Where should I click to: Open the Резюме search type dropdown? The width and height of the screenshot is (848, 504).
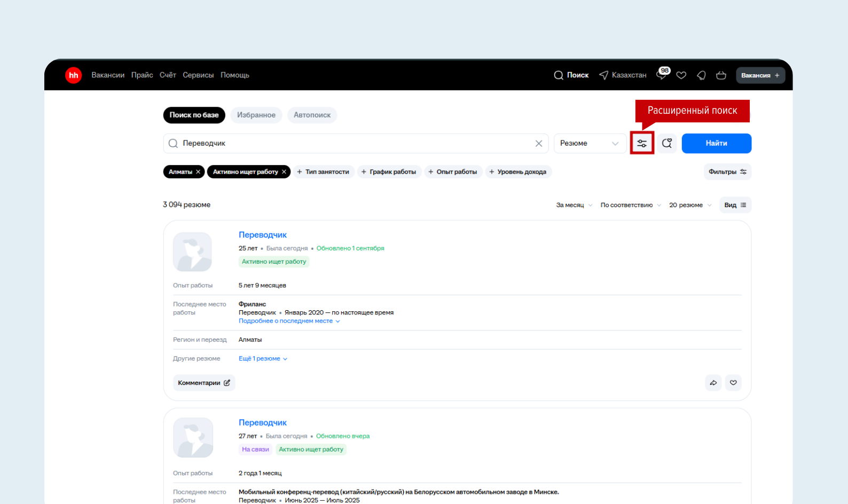(590, 143)
